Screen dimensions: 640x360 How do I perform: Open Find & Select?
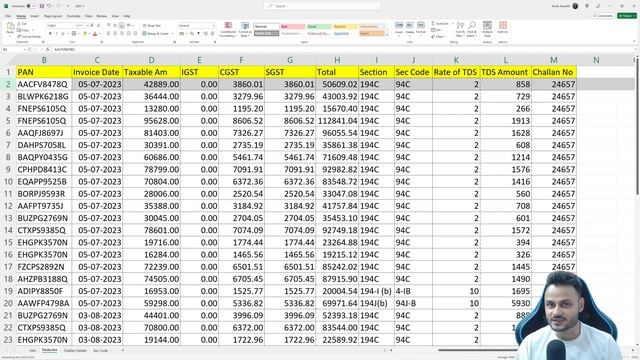(x=471, y=30)
